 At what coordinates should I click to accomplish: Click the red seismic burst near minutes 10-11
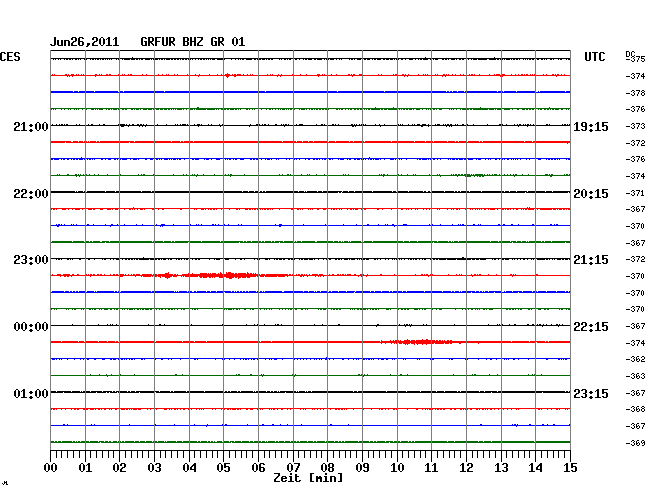[419, 342]
